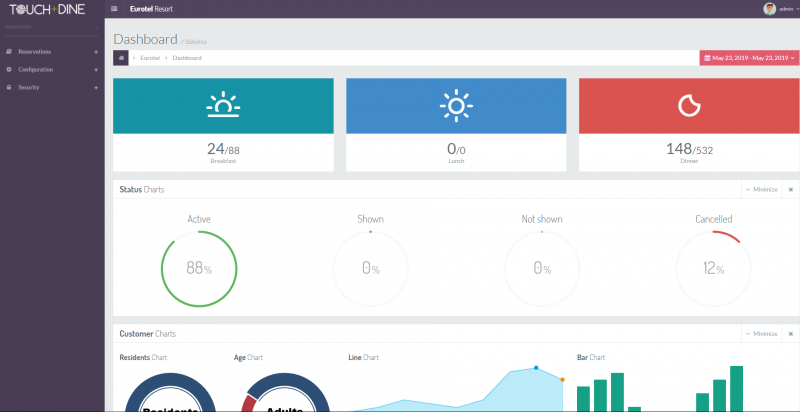Minimize the Status Charts panel
The height and width of the screenshot is (412, 800).
pos(761,190)
